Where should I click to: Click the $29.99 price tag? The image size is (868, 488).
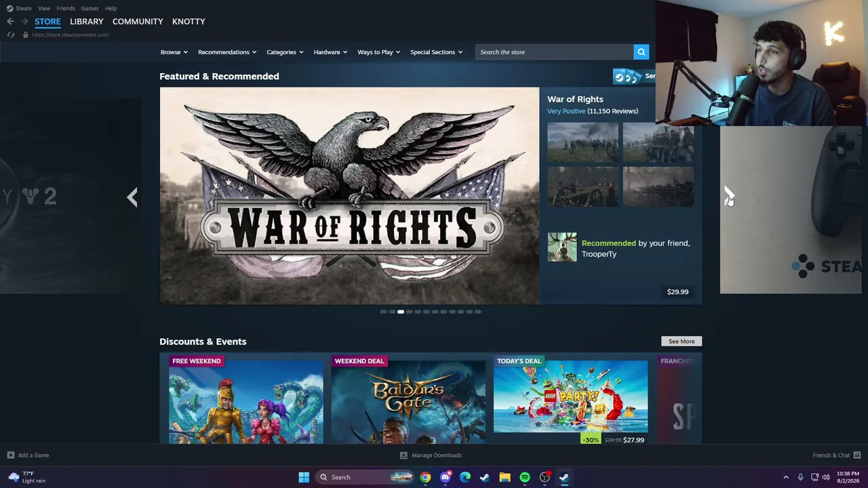(677, 292)
